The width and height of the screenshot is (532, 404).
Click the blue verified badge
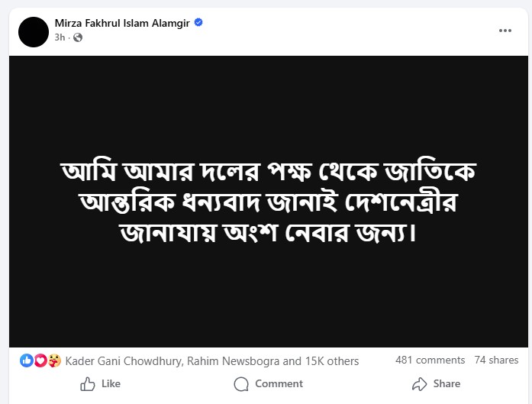coord(198,23)
